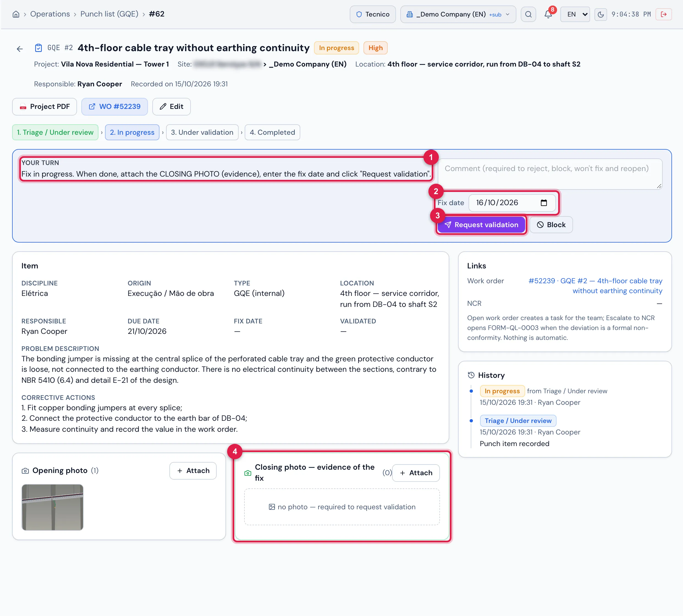The height and width of the screenshot is (616, 683).
Task: Click responsible name Ryan Cooper in Item card
Action: (44, 331)
